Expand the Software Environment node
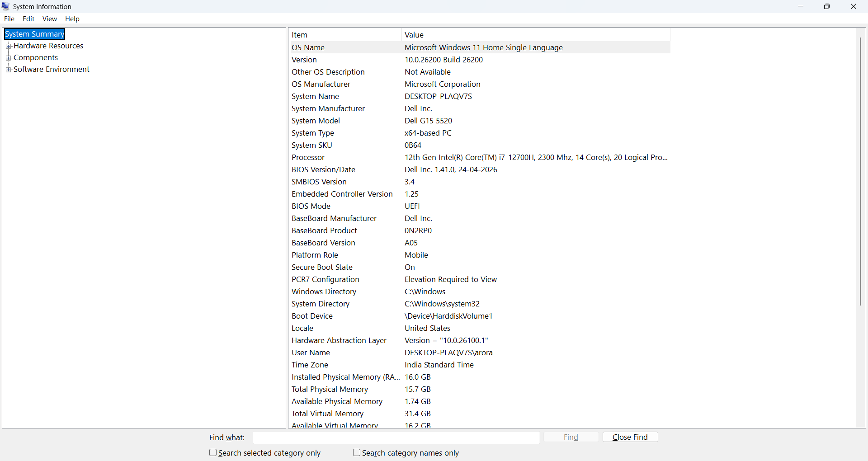The image size is (868, 461). (8, 70)
